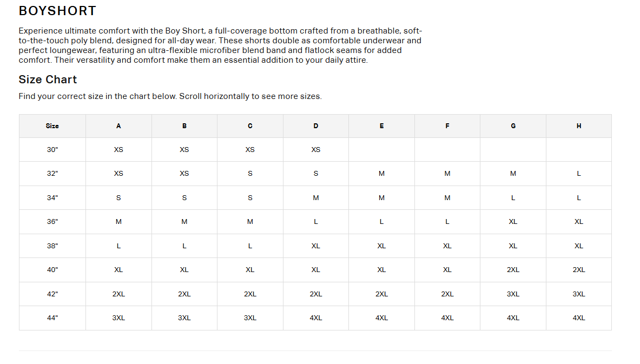This screenshot has width=640, height=364.
Task: Select column header D
Action: coord(316,126)
